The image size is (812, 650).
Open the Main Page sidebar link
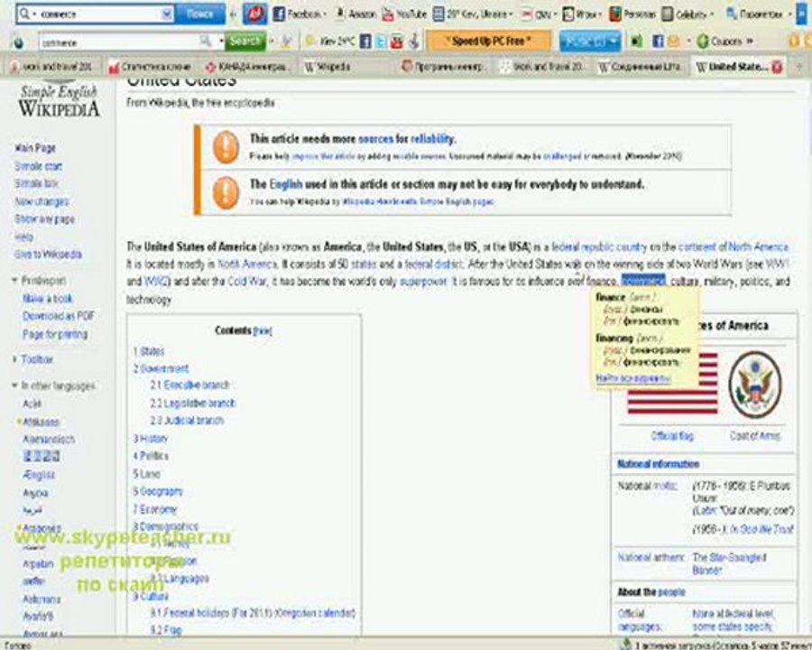click(x=35, y=148)
